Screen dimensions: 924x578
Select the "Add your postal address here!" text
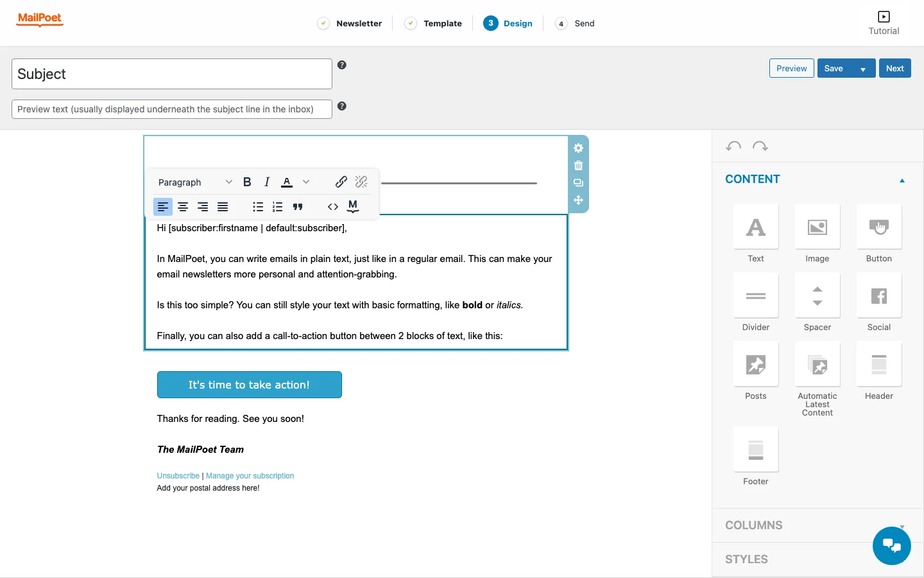[x=209, y=488]
